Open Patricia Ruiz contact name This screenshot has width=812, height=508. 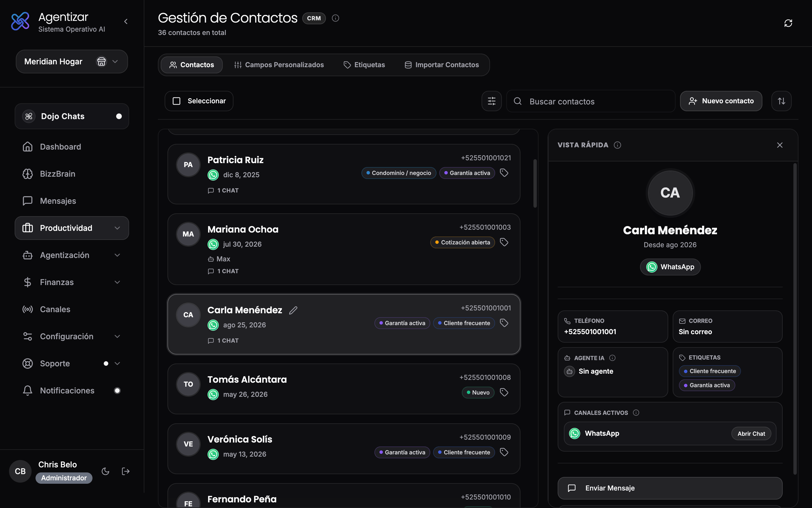[235, 160]
